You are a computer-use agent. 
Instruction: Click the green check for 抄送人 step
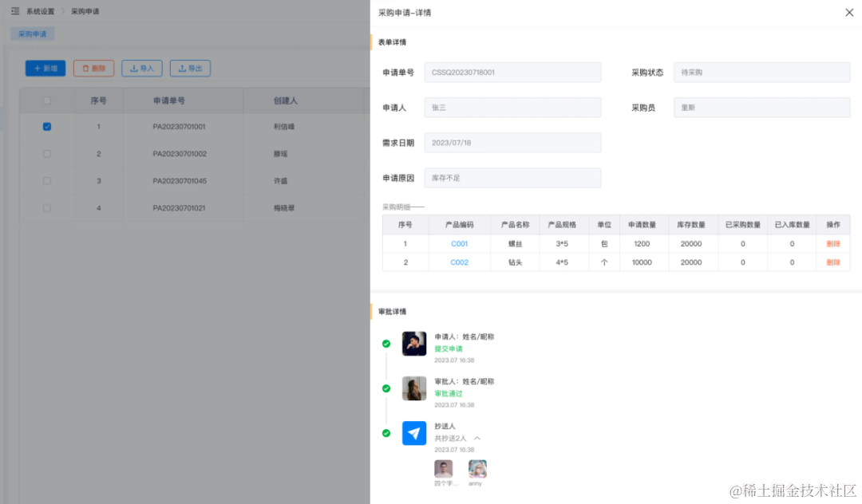point(386,433)
